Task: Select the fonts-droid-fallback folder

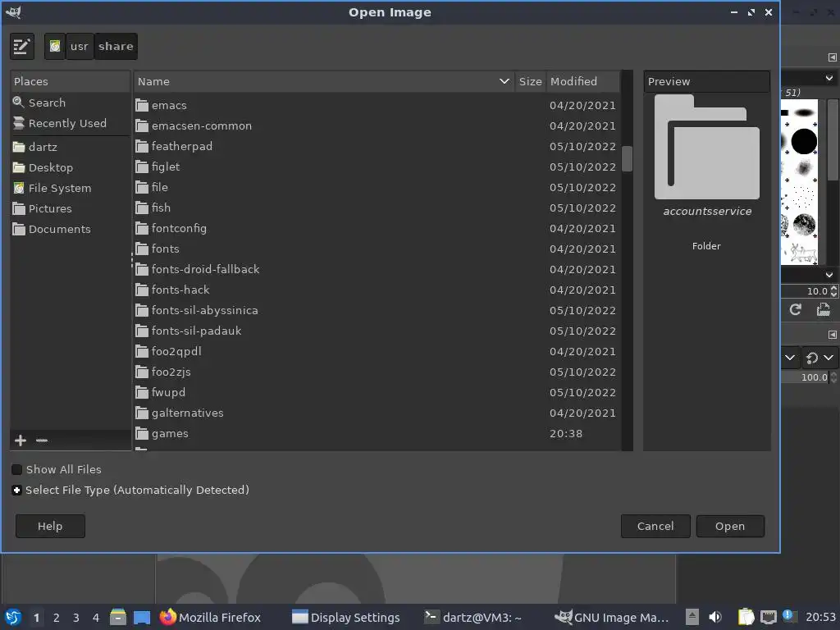Action: (377, 269)
